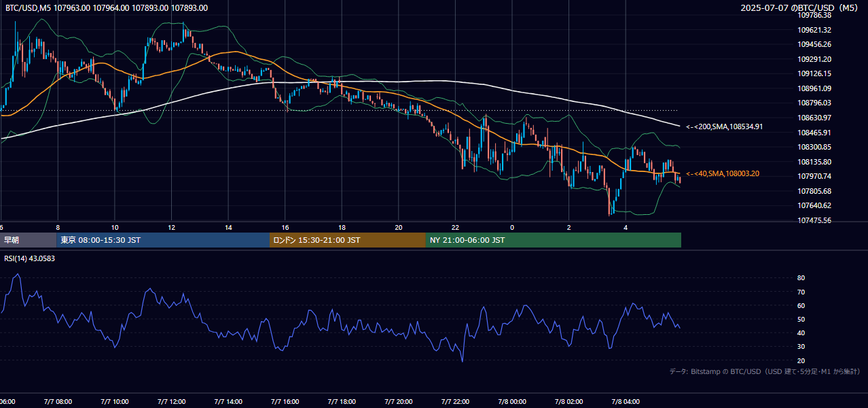Click RSI scale value 30
Viewport: 868px width, 408px height.
(x=801, y=347)
